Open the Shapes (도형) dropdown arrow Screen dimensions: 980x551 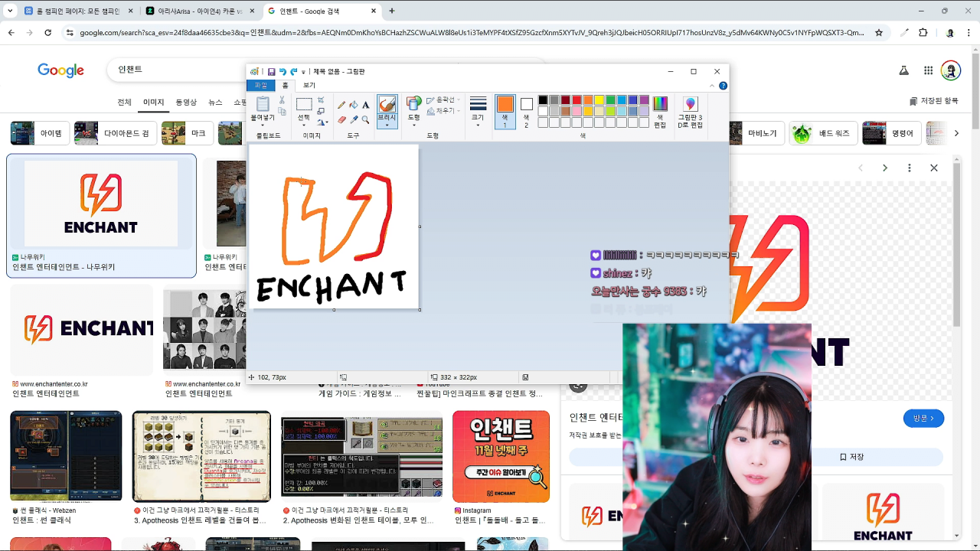[x=413, y=124]
